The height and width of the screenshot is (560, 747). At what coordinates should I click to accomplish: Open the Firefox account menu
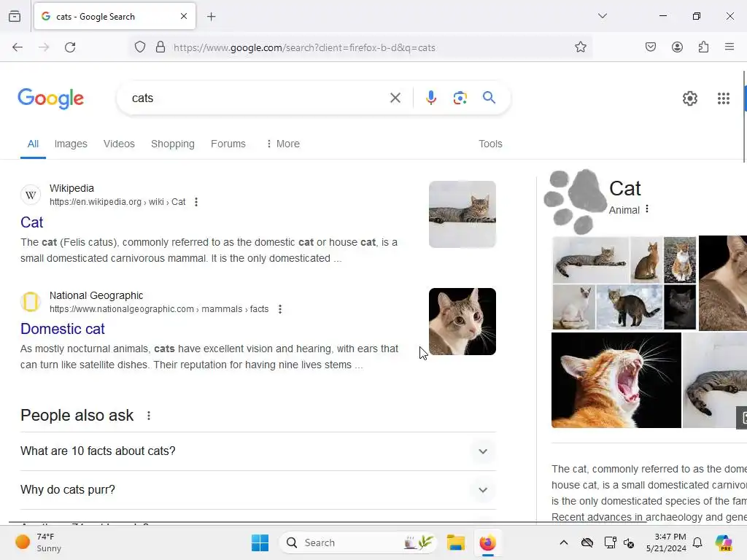tap(677, 47)
